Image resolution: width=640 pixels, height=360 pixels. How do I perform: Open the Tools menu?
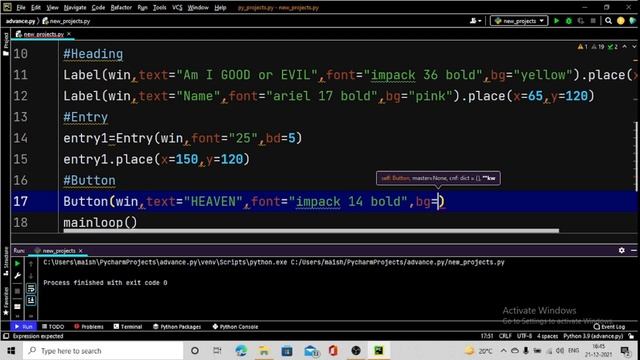(160, 7)
